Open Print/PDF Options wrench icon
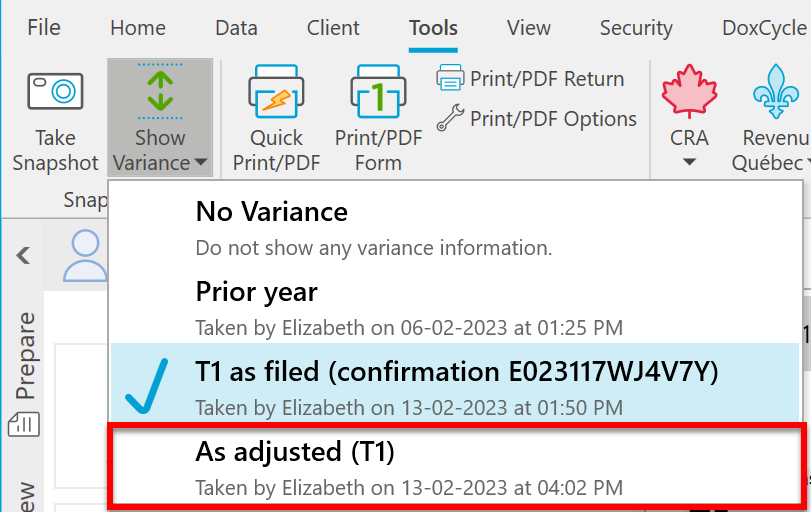 [x=451, y=119]
